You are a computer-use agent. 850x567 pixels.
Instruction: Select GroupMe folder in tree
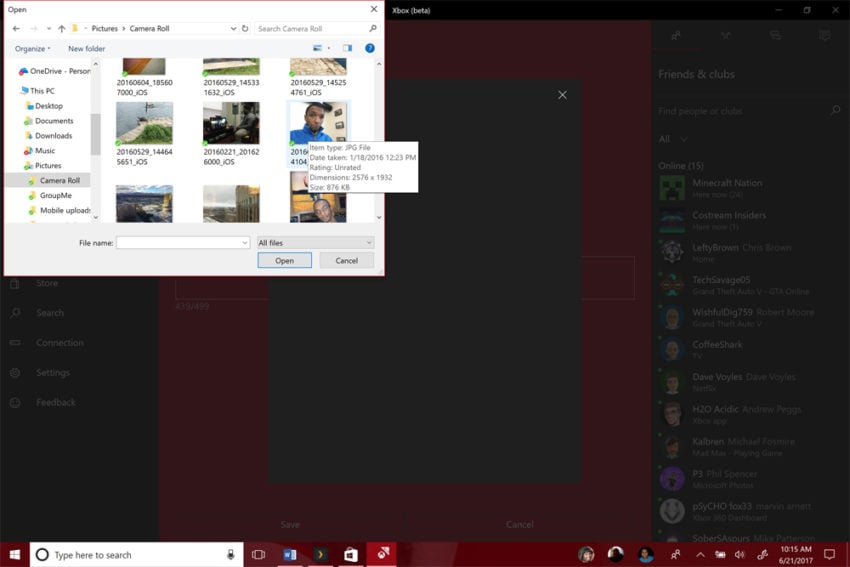coord(50,195)
